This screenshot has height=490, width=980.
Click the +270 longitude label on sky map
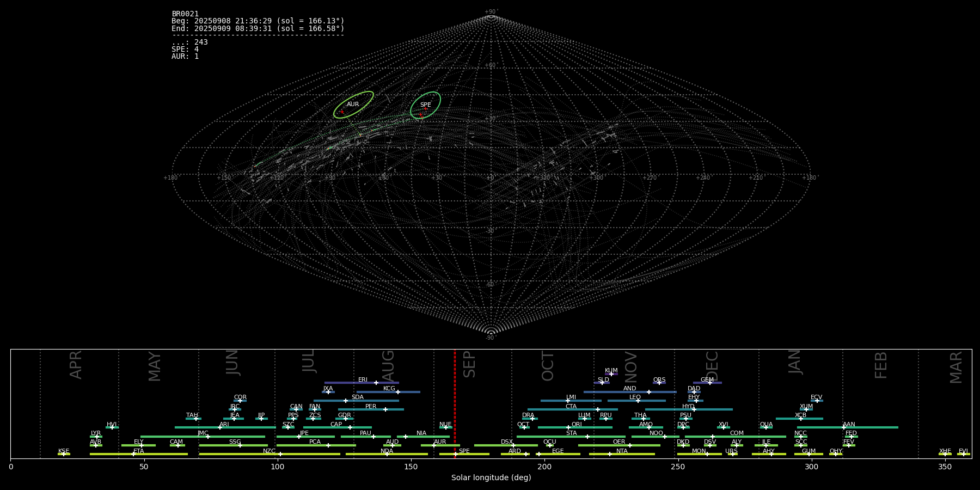(x=650, y=178)
